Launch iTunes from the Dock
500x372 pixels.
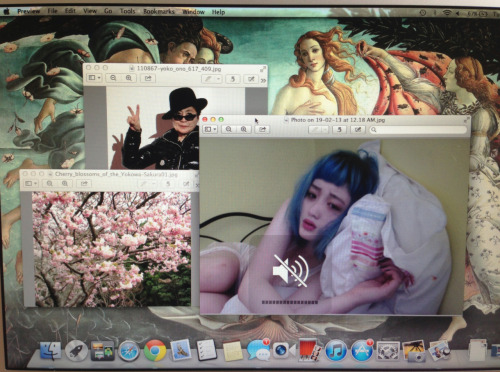(336, 351)
